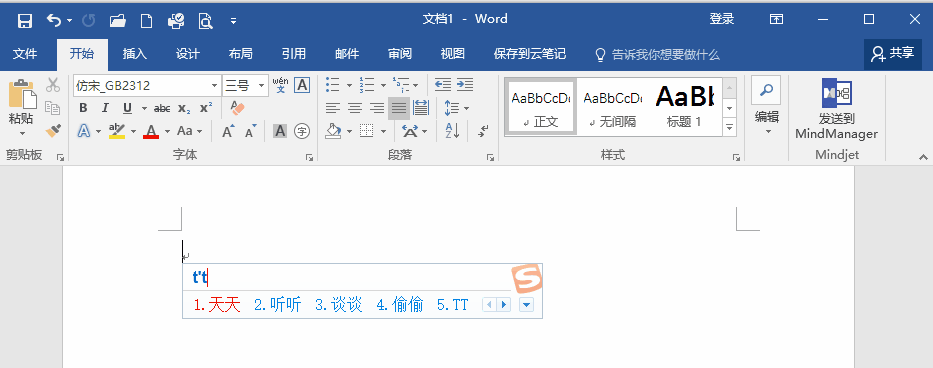Screen dimensions: 933x368
Task: Increase font size with grow font icon
Action: [x=228, y=131]
